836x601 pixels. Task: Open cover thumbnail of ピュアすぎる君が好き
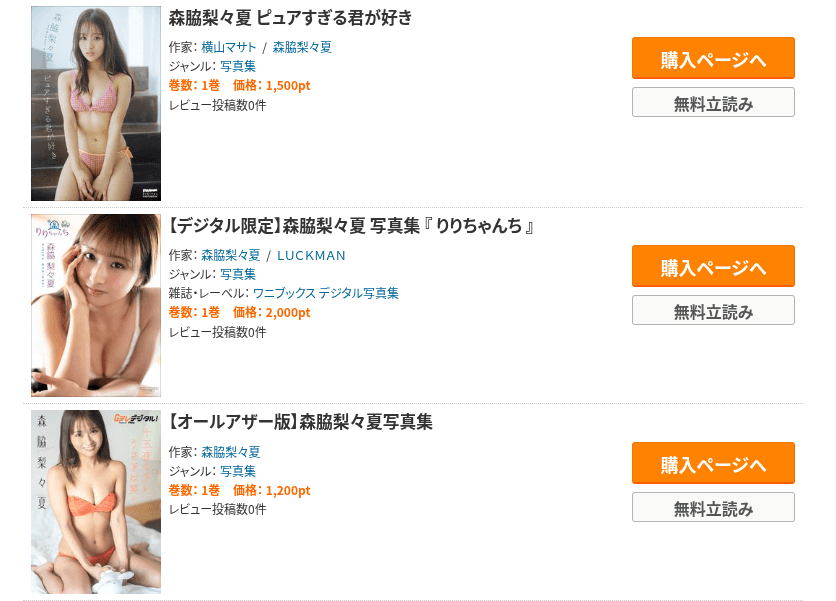(x=96, y=103)
